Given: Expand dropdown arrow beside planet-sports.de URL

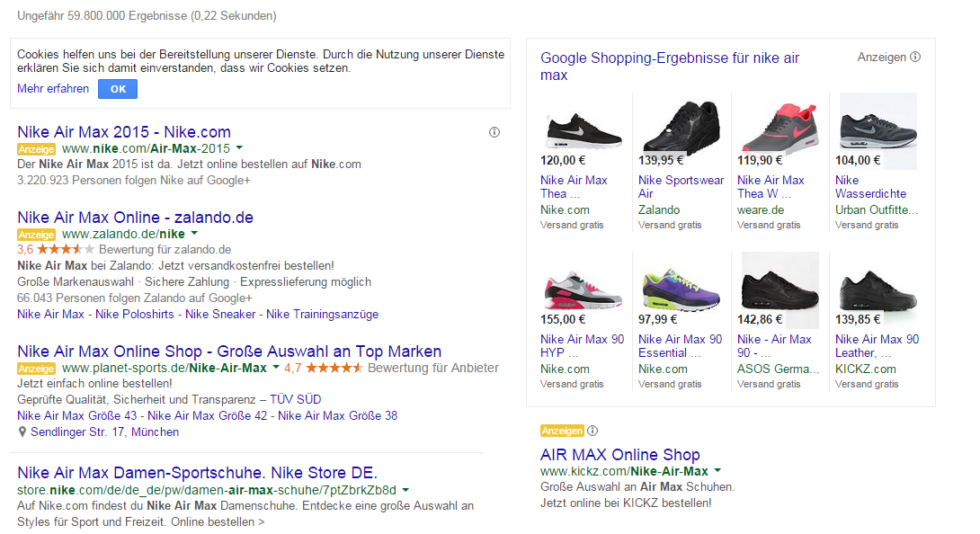Looking at the screenshot, I should tap(275, 368).
